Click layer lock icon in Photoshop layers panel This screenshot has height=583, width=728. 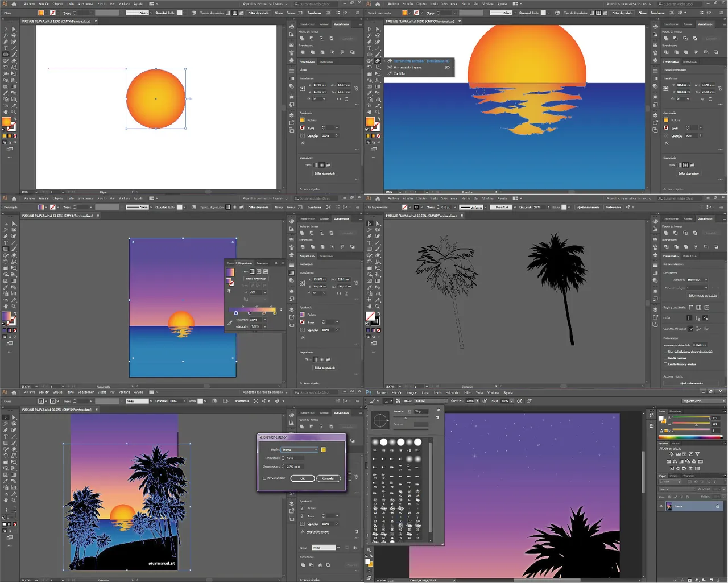click(718, 506)
